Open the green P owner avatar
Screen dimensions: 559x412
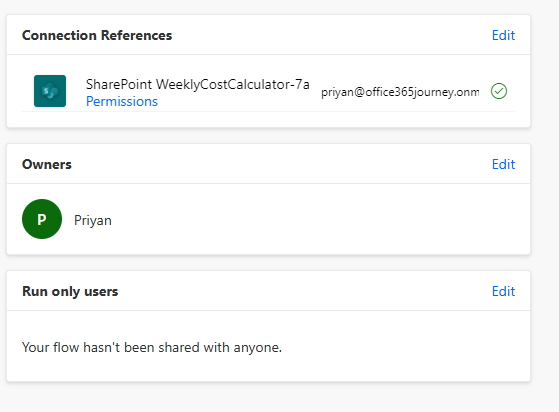(42, 219)
